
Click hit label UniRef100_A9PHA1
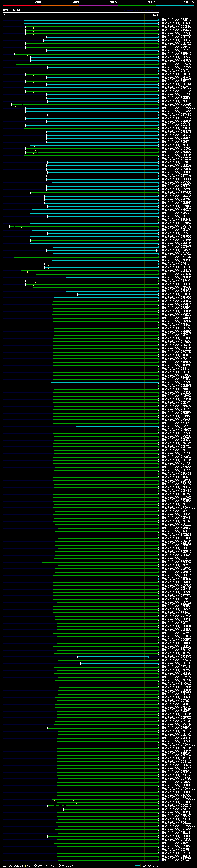[x=177, y=332]
